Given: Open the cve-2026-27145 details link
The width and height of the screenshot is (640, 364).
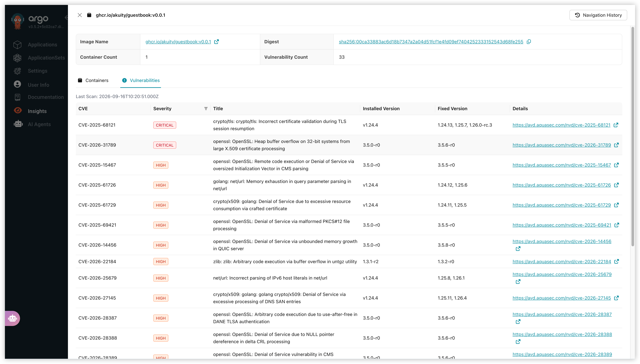Looking at the screenshot, I should (561, 298).
